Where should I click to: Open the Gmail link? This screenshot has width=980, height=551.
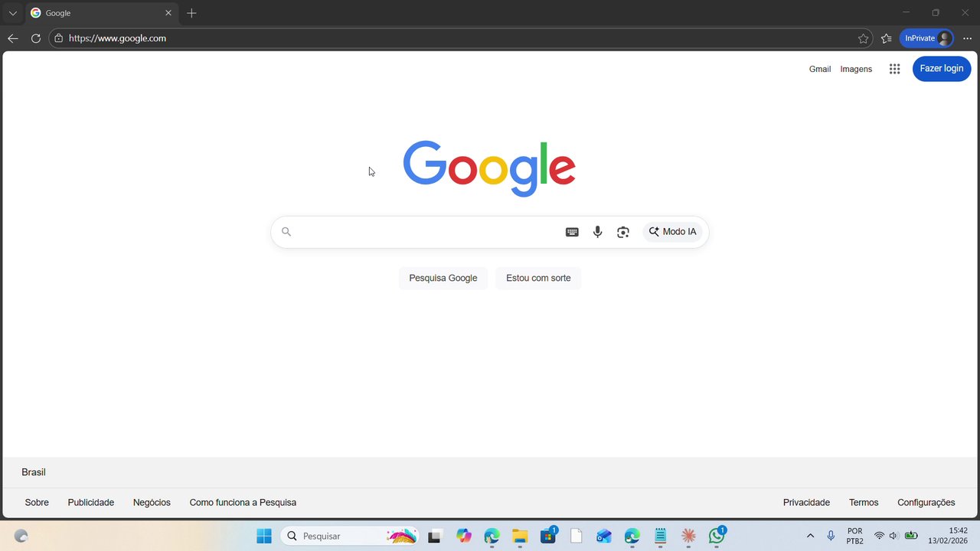[820, 69]
